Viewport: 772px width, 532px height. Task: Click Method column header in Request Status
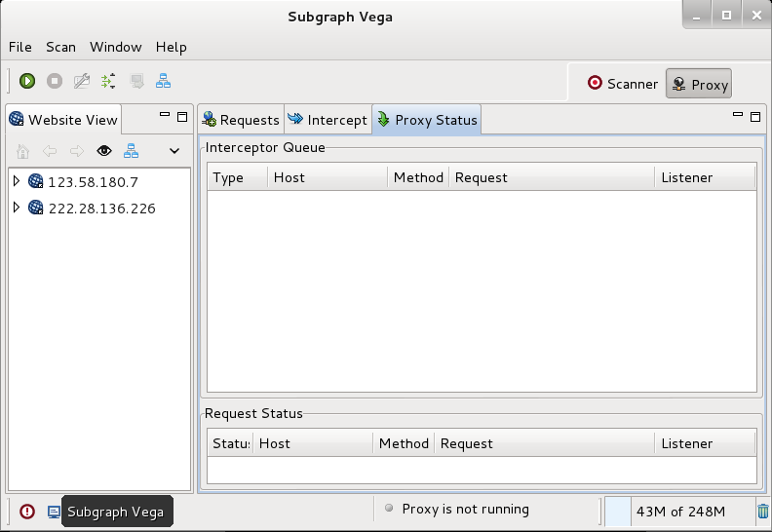point(404,443)
